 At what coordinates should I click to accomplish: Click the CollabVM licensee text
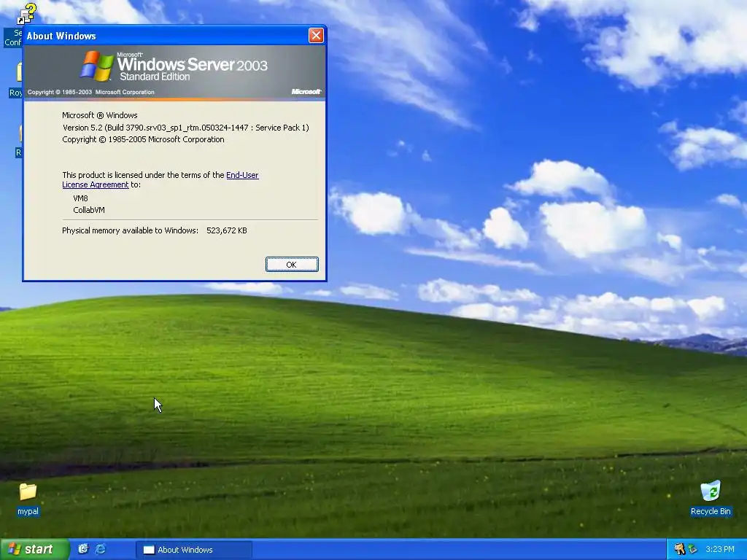[x=88, y=210]
